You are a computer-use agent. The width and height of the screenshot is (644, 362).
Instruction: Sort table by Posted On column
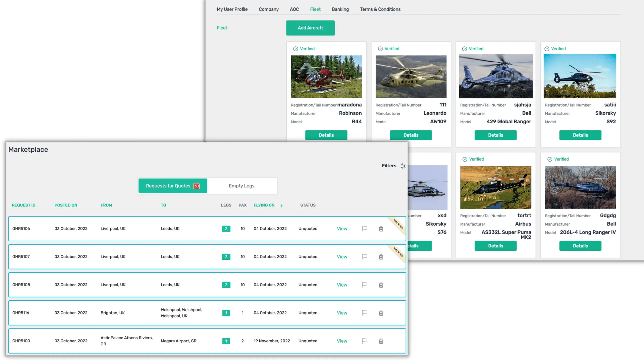coord(66,205)
